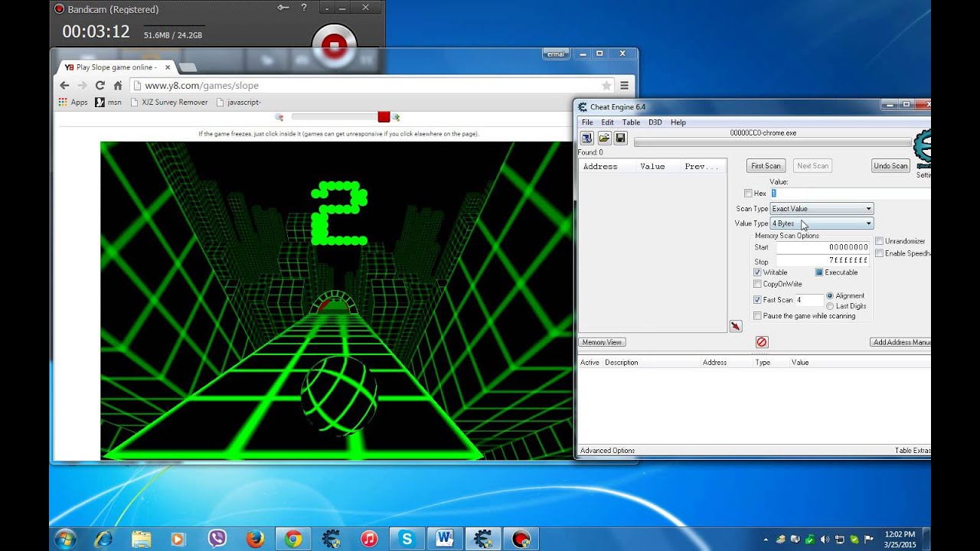Click Add Address Manually button
The height and width of the screenshot is (551, 980).
(901, 342)
